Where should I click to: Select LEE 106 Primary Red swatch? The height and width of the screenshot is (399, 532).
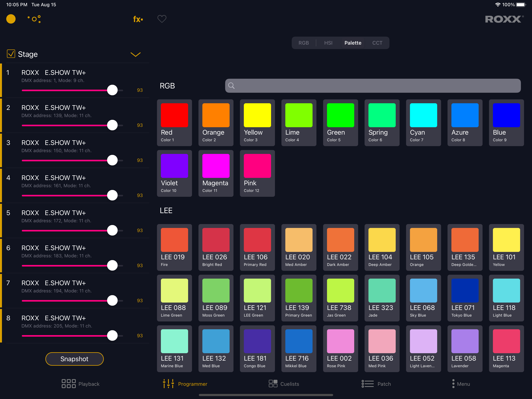[x=257, y=247]
